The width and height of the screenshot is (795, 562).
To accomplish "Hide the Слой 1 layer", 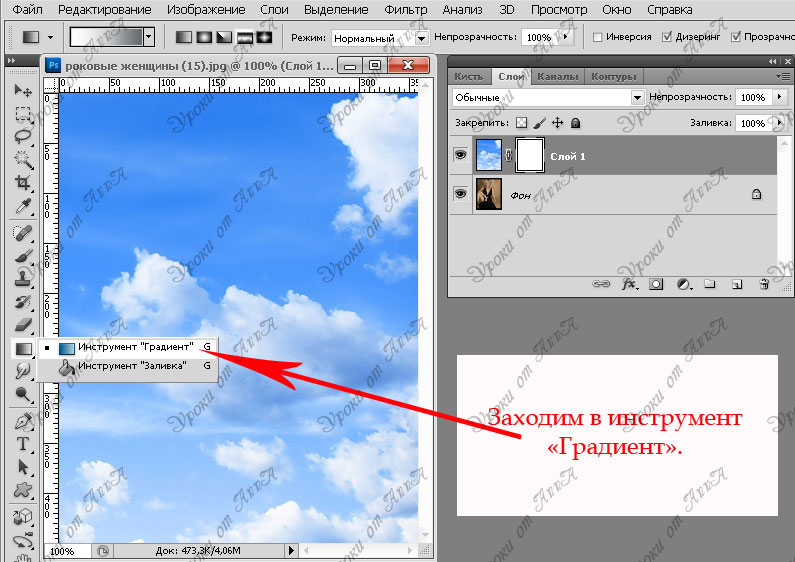I will pyautogui.click(x=460, y=155).
